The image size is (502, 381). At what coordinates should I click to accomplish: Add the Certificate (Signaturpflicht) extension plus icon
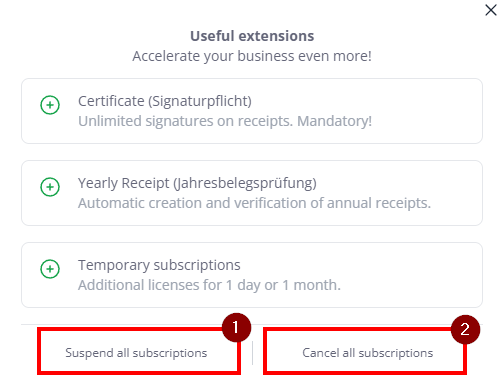(50, 105)
